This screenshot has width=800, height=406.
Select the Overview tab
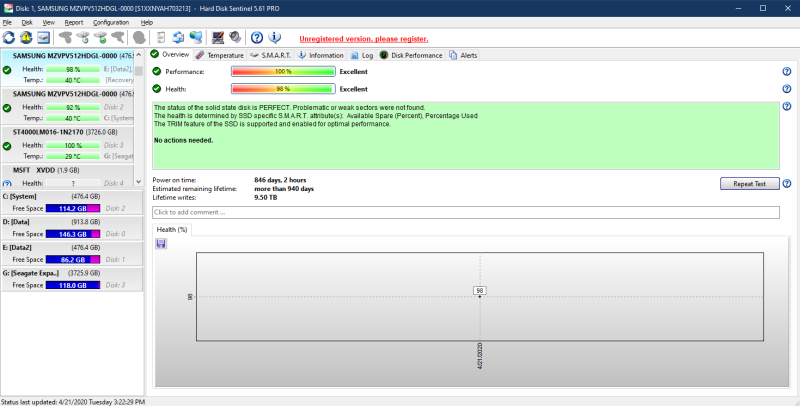(170, 55)
